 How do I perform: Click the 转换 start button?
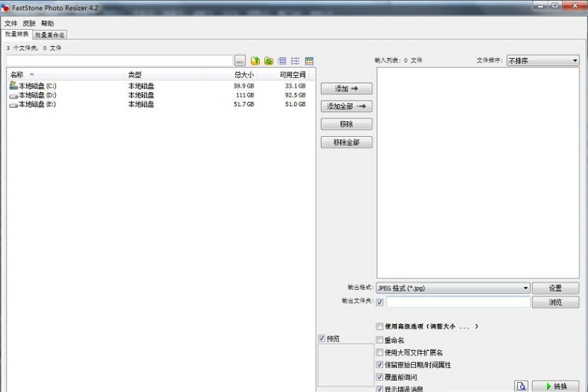click(x=555, y=386)
